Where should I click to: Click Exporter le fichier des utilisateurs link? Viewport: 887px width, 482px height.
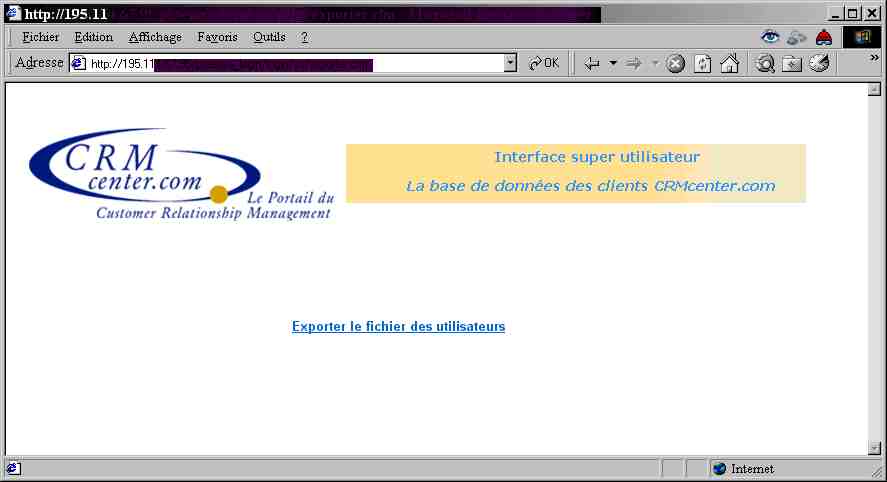point(398,326)
